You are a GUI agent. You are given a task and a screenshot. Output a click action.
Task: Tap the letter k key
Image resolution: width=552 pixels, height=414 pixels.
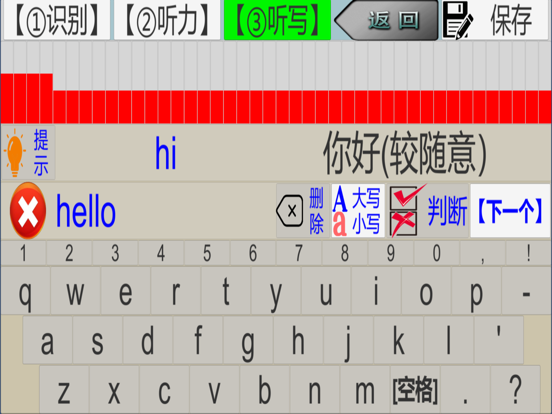pyautogui.click(x=398, y=340)
